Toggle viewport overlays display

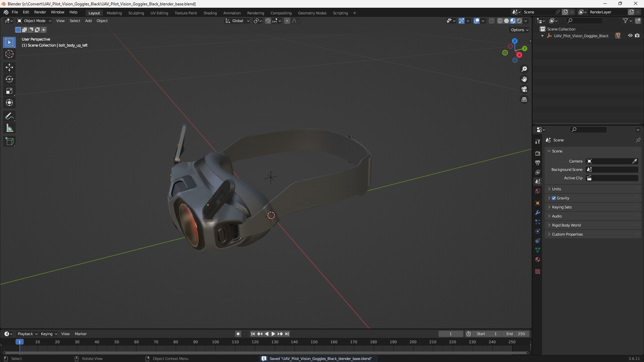point(477,21)
